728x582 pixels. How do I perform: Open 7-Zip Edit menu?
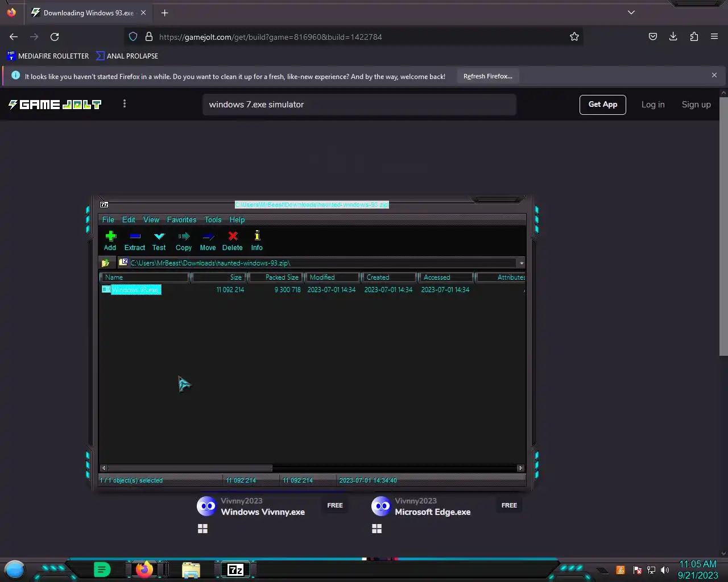click(129, 220)
